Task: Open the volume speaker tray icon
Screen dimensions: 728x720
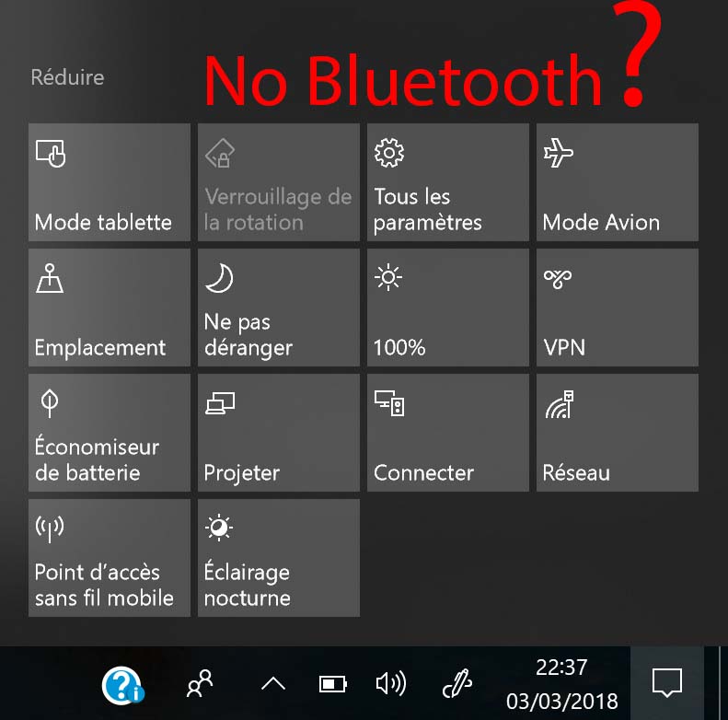Action: click(391, 684)
